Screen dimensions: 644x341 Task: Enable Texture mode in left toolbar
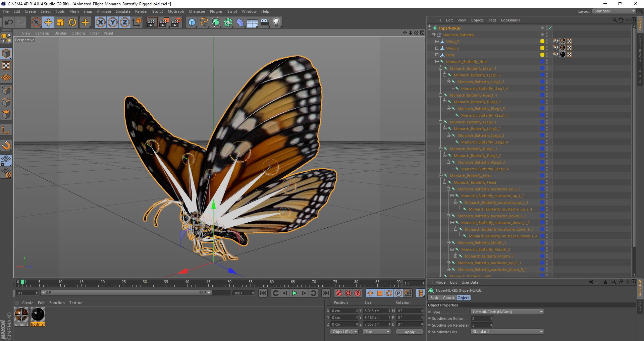[6, 65]
